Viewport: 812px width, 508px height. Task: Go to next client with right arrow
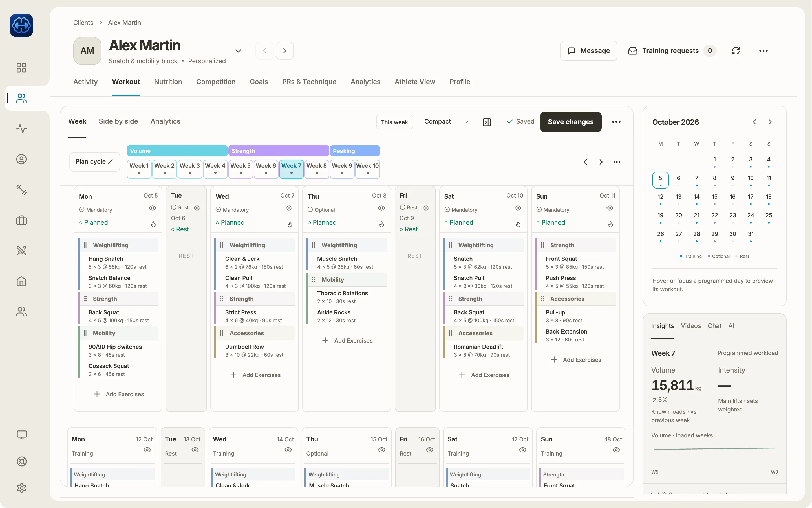284,51
